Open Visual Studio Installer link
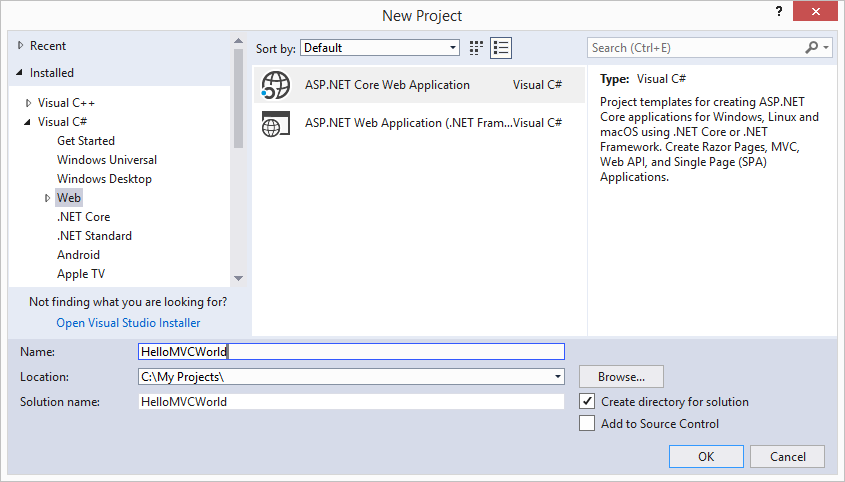This screenshot has height=482, width=845. point(128,322)
